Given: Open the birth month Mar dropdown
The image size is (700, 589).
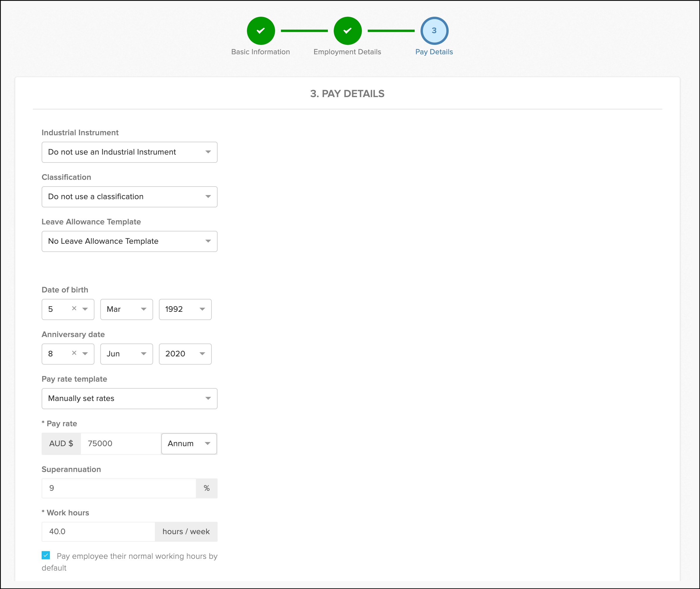Looking at the screenshot, I should (x=126, y=309).
